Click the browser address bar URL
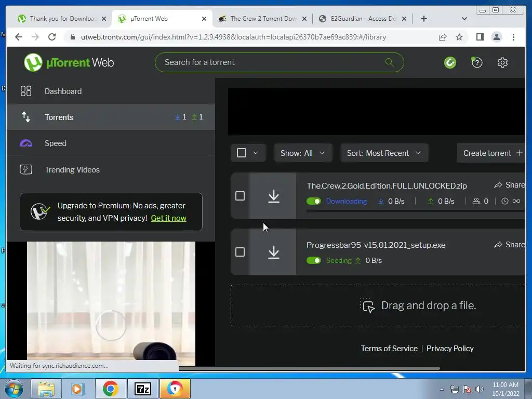 [x=233, y=37]
